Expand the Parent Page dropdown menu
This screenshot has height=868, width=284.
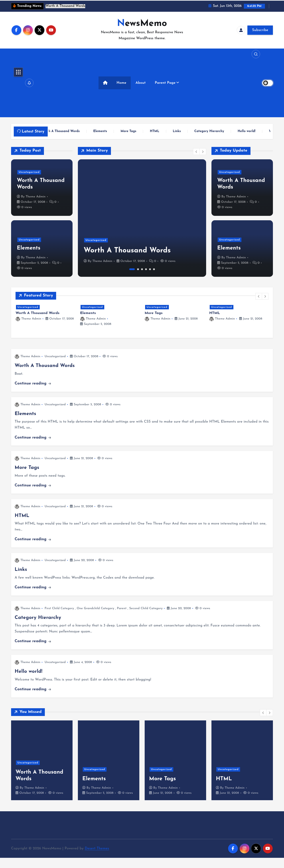pyautogui.click(x=167, y=83)
